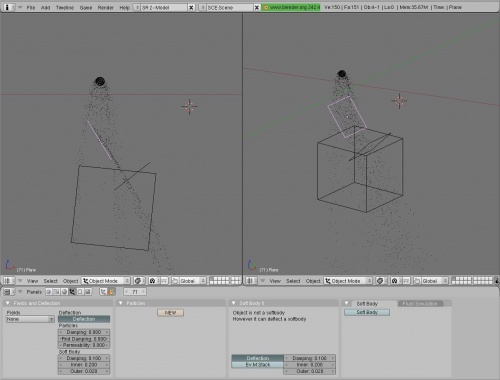Adjust Rnd Damping slider
Viewport: 500px width, 380px height.
[84, 339]
